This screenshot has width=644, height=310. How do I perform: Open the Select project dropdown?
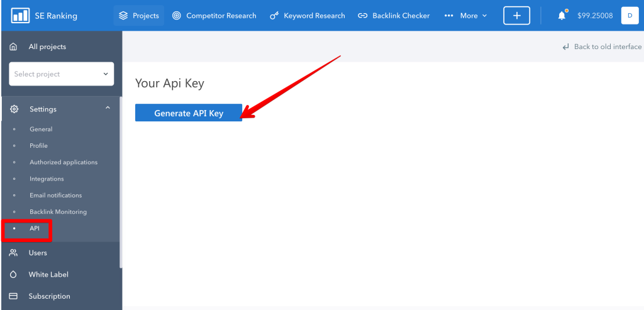point(62,74)
